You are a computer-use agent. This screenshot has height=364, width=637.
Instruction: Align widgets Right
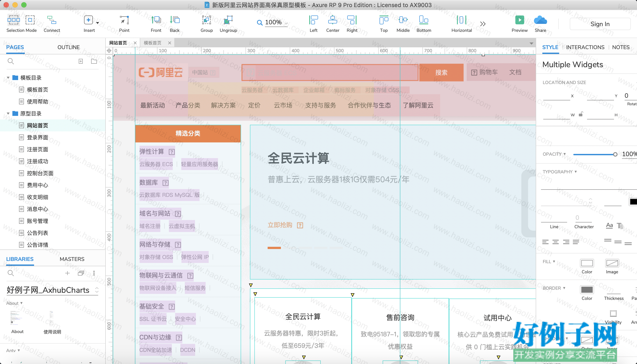tap(352, 20)
